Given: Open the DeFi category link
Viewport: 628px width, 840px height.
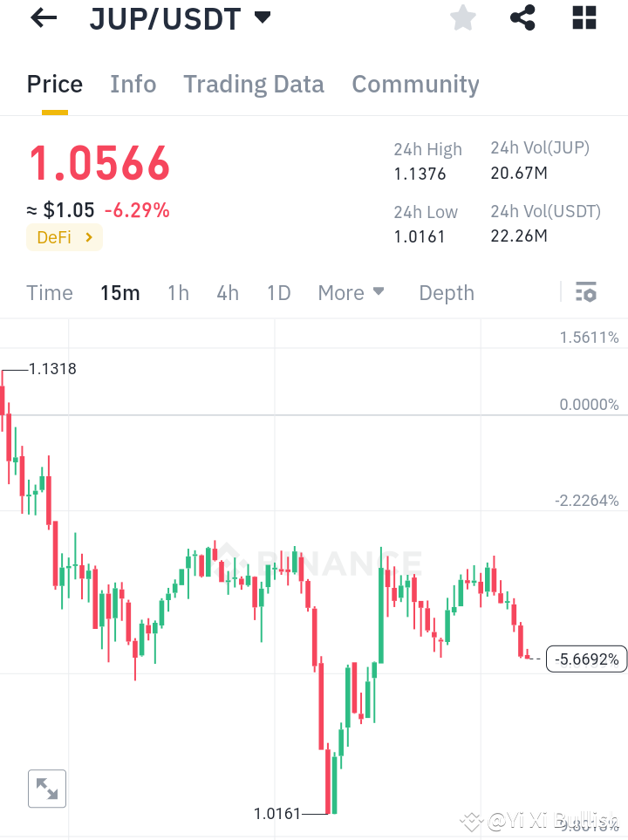Looking at the screenshot, I should pos(64,237).
